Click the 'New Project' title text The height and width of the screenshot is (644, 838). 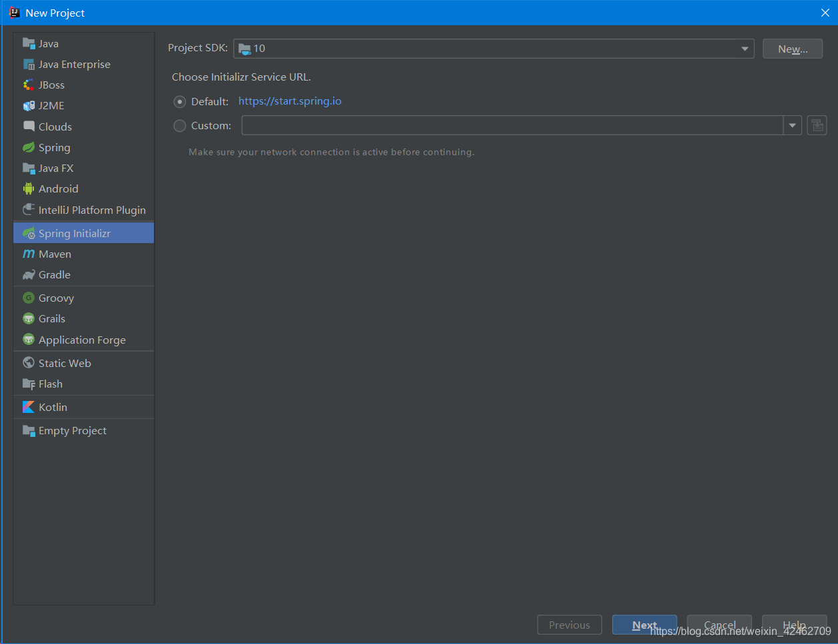point(55,13)
